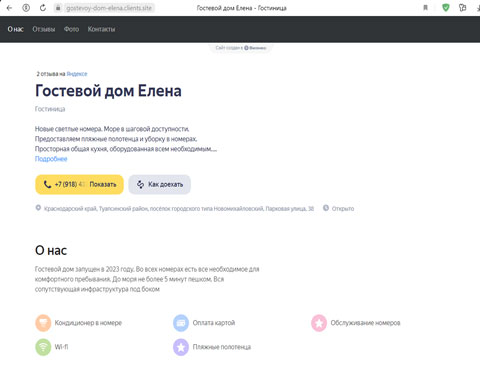480x384 pixels.
Task: Click the 2 отзыва на text
Action: (x=51, y=74)
